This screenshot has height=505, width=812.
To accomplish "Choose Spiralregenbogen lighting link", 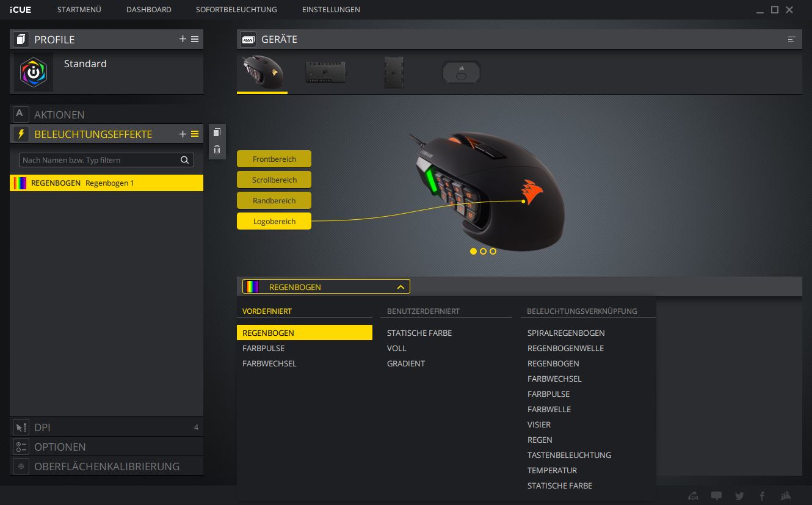I will (x=566, y=333).
